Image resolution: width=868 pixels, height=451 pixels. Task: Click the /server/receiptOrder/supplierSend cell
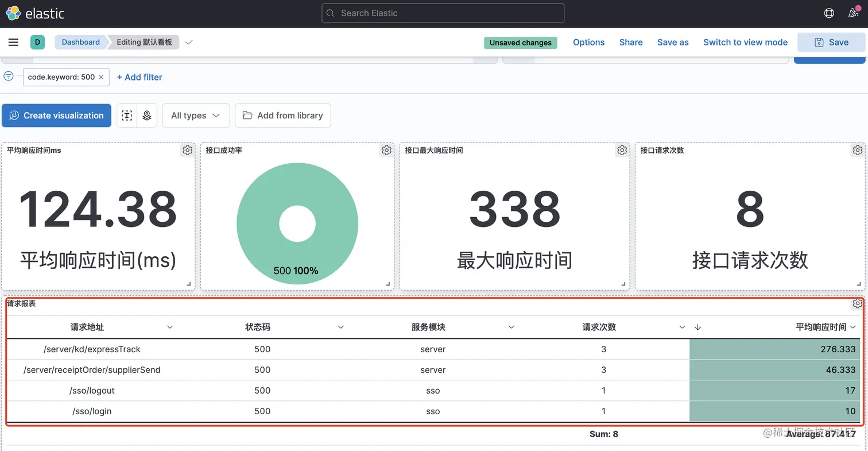[x=92, y=370]
